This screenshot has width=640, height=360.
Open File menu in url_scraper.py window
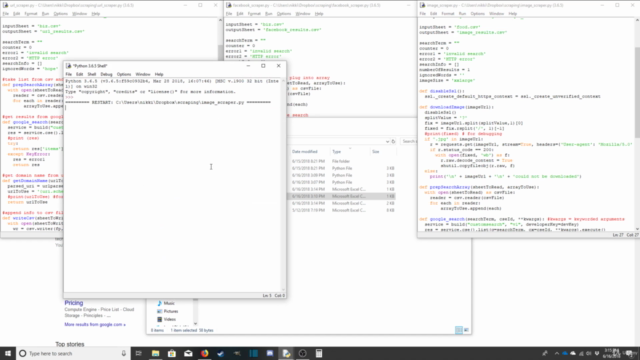tap(6, 14)
